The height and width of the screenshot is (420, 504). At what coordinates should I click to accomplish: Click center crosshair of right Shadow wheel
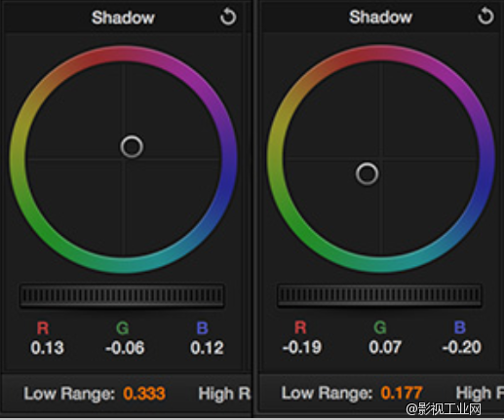click(x=381, y=159)
